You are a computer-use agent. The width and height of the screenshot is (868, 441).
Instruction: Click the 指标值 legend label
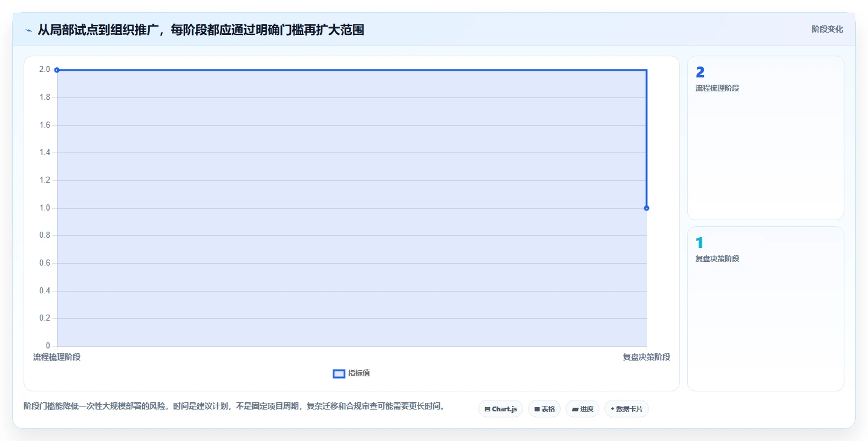coord(359,373)
